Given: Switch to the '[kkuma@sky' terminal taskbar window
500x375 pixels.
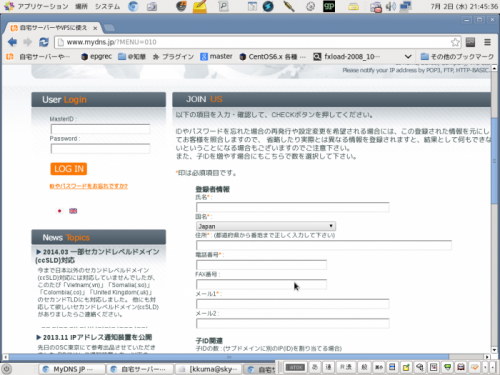Looking at the screenshot, I should click(x=208, y=369).
